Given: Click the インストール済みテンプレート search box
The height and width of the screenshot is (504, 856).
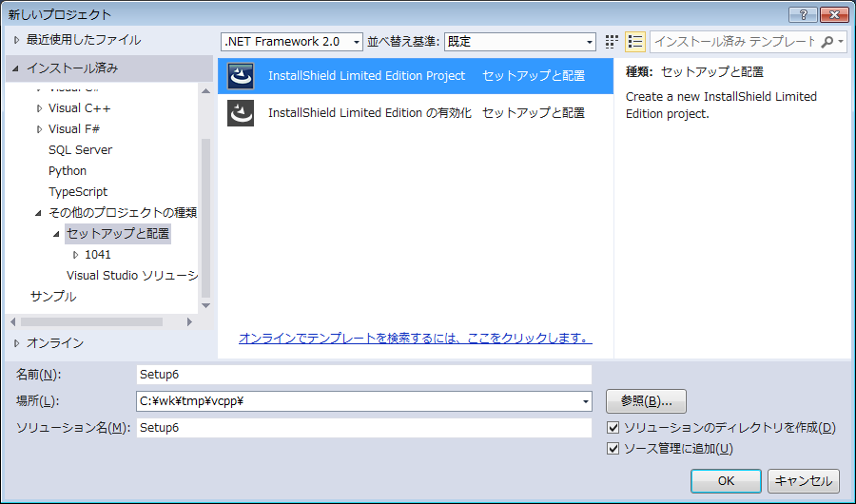Looking at the screenshot, I should (x=734, y=42).
